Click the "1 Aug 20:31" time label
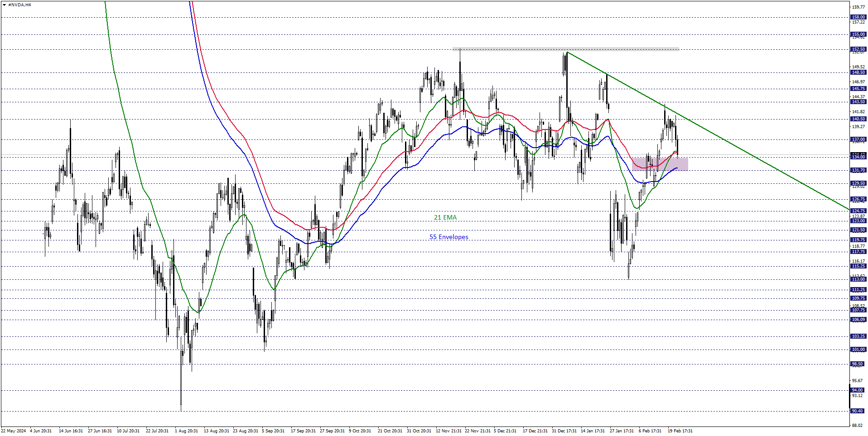Viewport: 868px width, 436px height. (186, 431)
